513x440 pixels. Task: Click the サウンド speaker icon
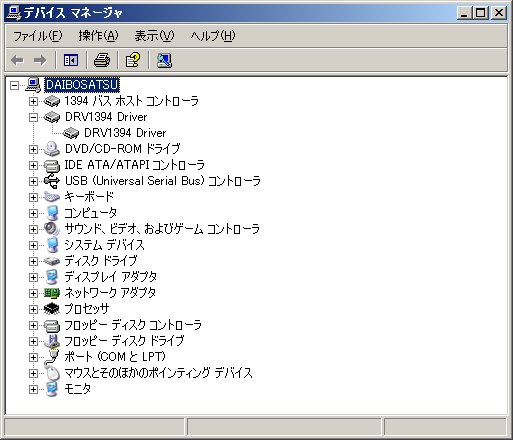click(52, 229)
